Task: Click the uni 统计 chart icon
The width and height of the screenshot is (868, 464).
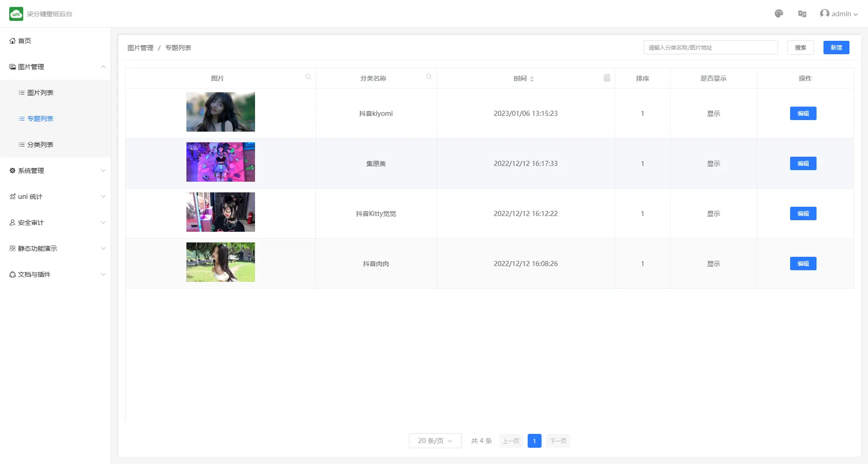Action: click(x=13, y=197)
